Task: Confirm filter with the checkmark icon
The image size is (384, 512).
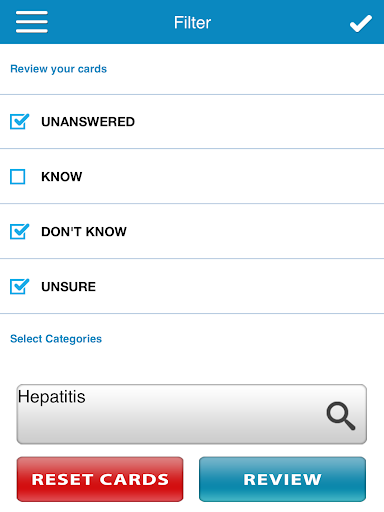Action: tap(361, 23)
